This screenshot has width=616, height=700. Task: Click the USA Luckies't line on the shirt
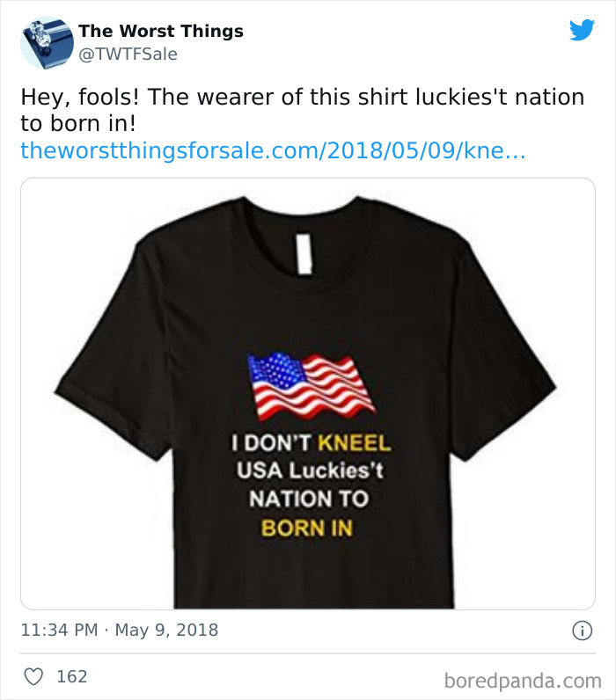(x=309, y=471)
